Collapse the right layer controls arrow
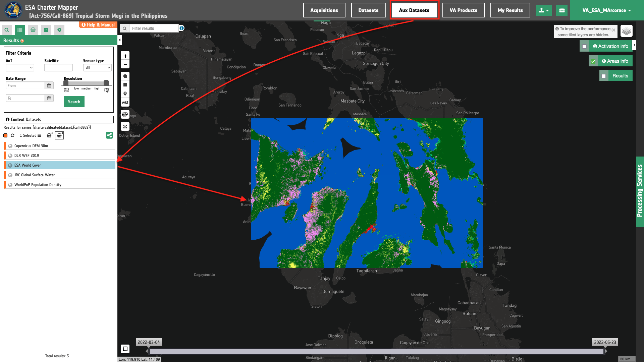Screen dimensions: 644x362 click(x=634, y=45)
